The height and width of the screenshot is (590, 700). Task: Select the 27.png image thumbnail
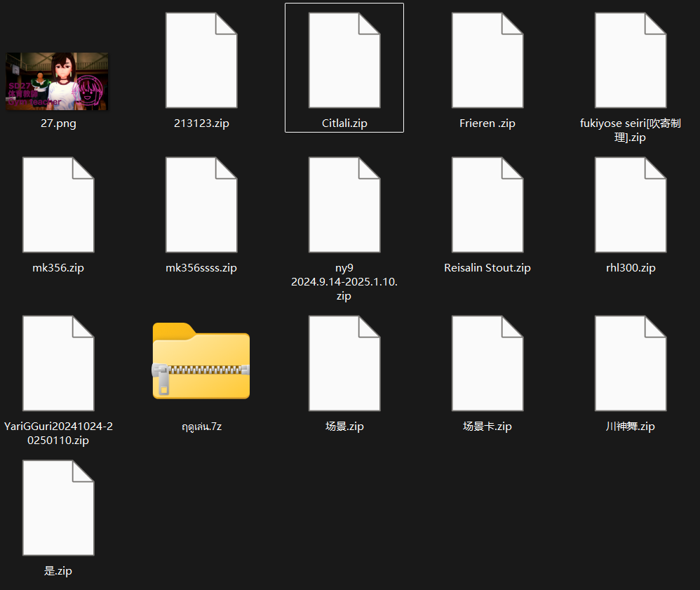click(58, 81)
